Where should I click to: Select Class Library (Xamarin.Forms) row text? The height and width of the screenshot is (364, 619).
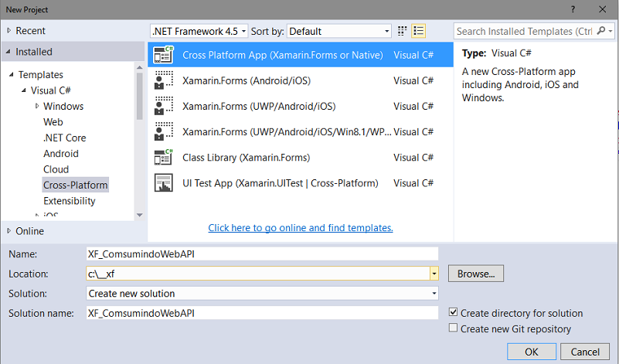point(247,158)
